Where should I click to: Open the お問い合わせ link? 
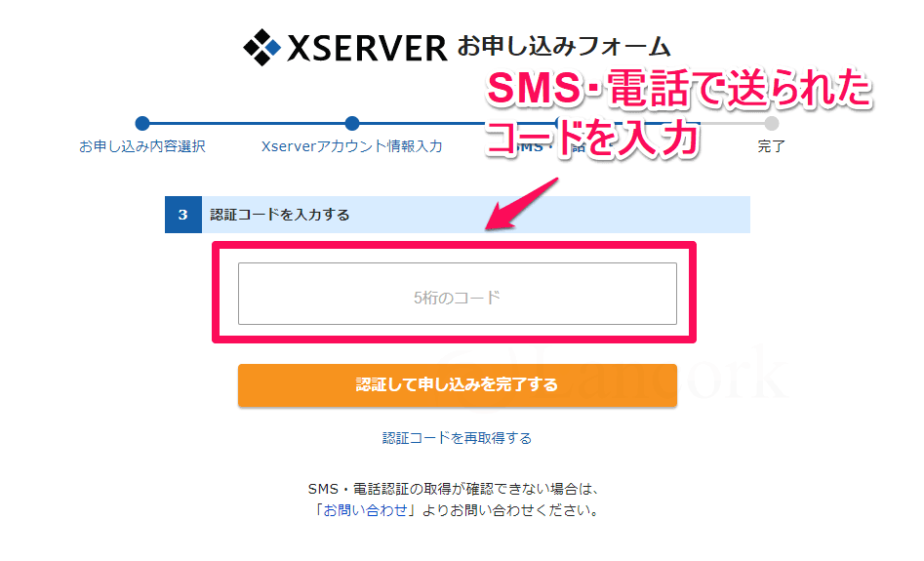(x=365, y=510)
